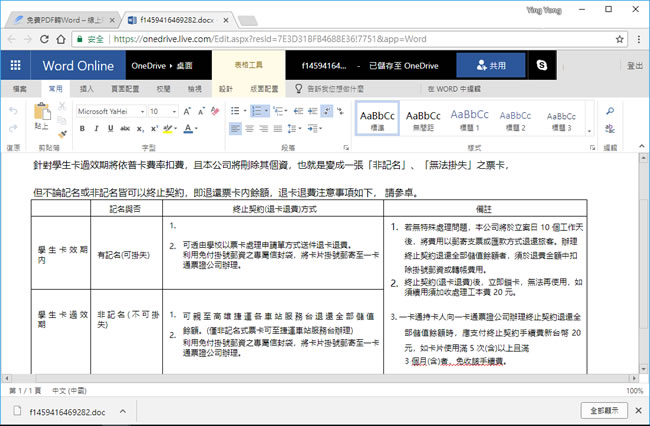Open Replace icon in editing group
Image resolution: width=650 pixels, height=426 pixels.
point(610,128)
